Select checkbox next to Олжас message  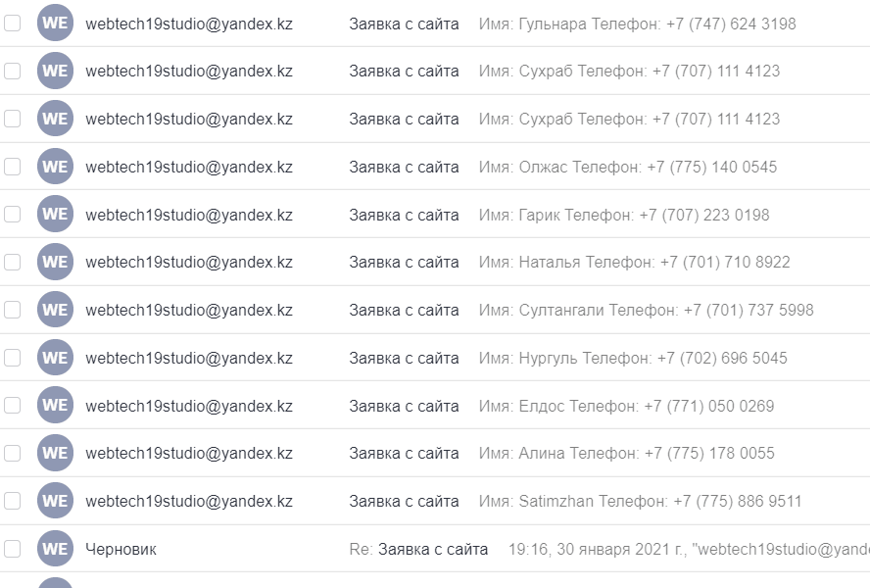[x=12, y=167]
